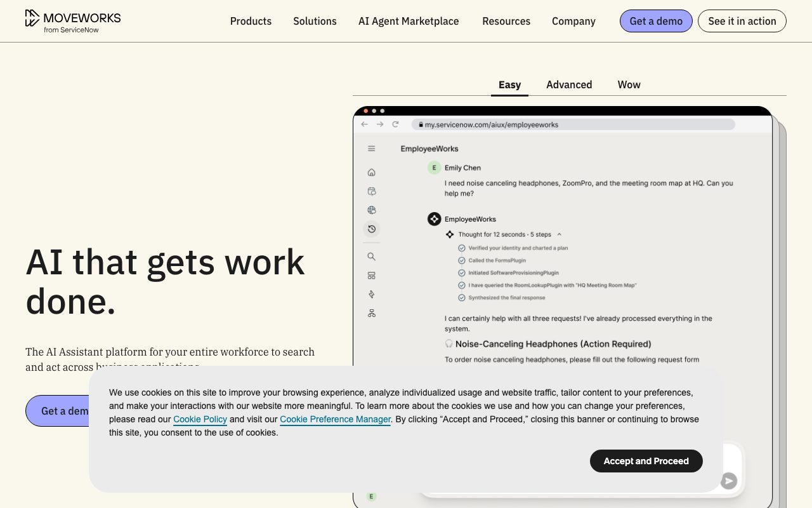Click 'Called the FormsPlugin' step text
The image size is (812, 508).
pyautogui.click(x=497, y=260)
